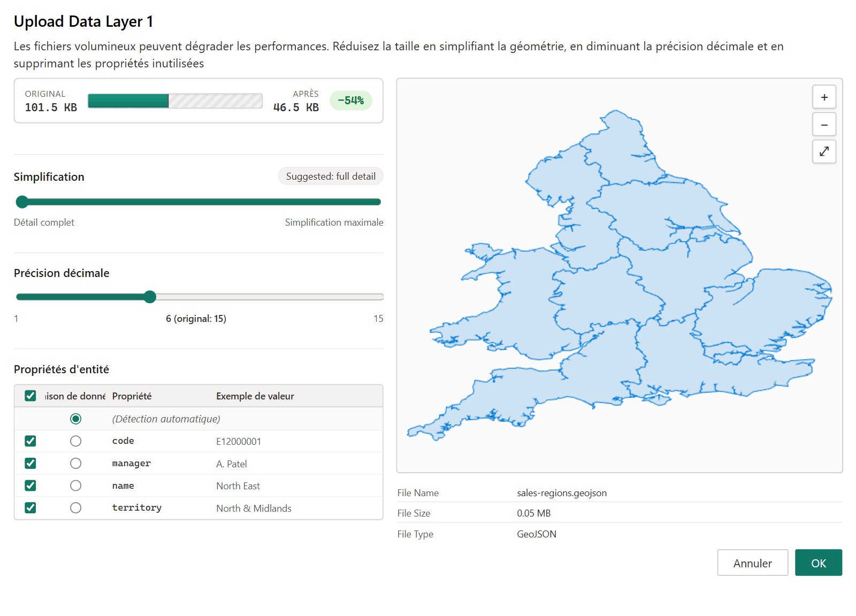
Task: Click the North East example value
Action: pyautogui.click(x=238, y=486)
